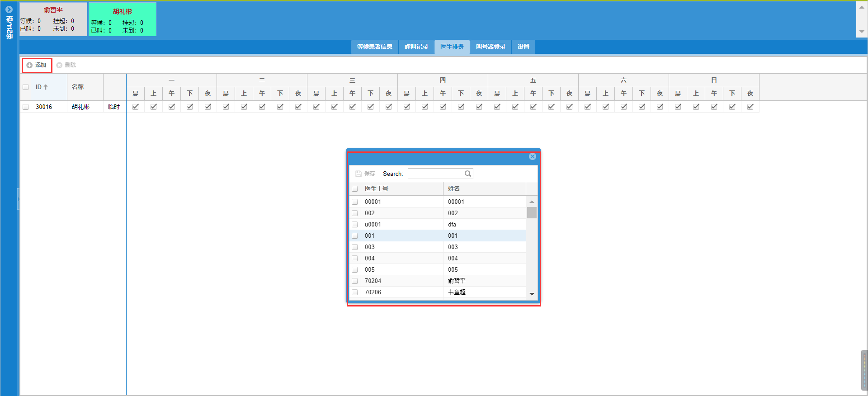Click the Search input field
Viewport: 868px width, 396px height.
tap(436, 174)
